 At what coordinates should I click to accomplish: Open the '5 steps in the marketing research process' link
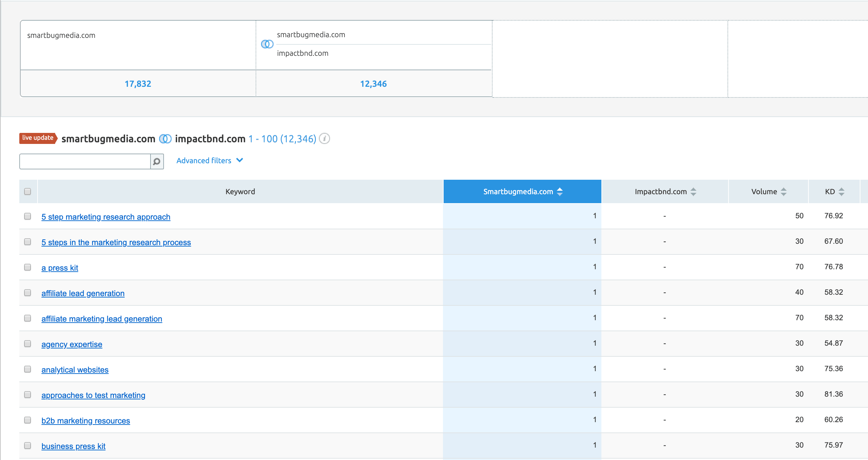(116, 242)
